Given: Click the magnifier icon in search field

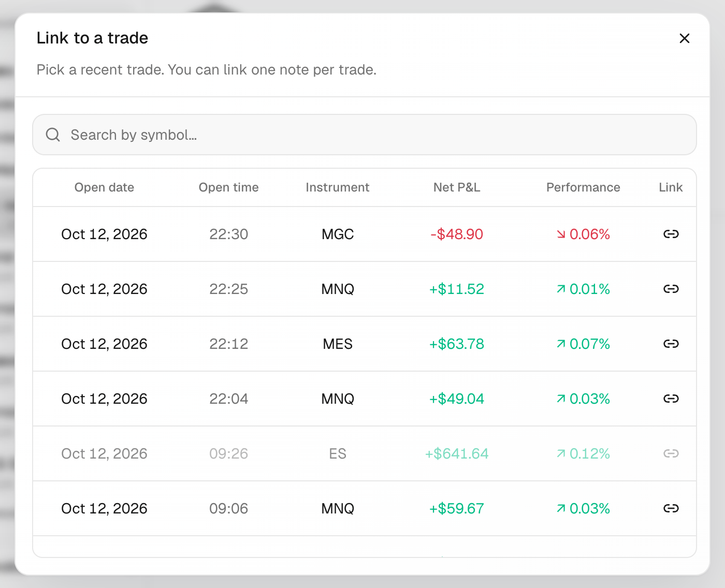Looking at the screenshot, I should click(53, 135).
